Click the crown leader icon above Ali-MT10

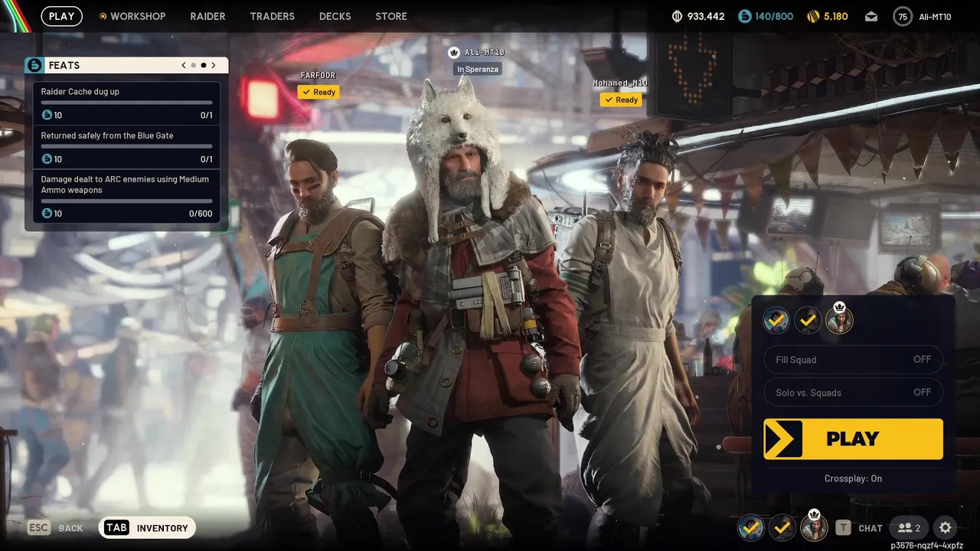point(454,52)
